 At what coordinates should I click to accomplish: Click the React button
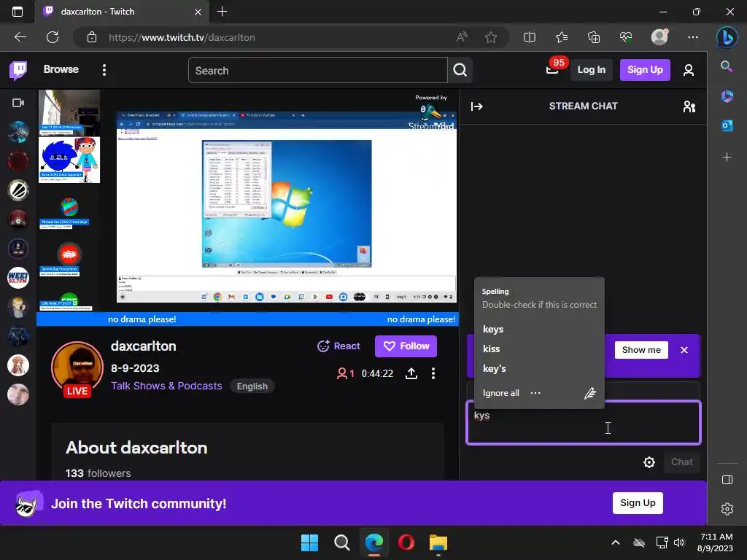[338, 346]
